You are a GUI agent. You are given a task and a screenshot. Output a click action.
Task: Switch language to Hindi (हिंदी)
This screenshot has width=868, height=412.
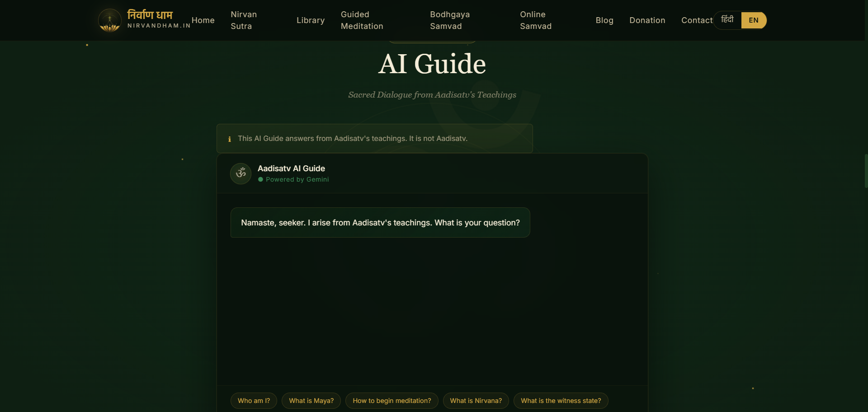coord(727,20)
